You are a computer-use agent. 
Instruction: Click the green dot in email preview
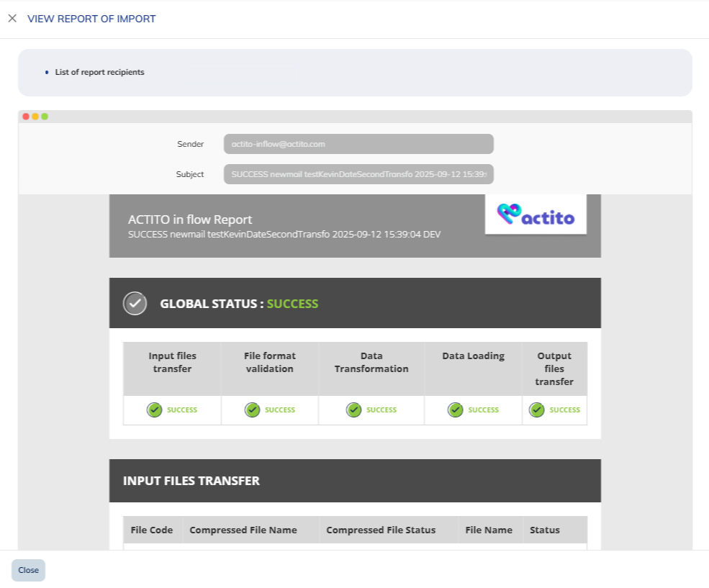(45, 117)
